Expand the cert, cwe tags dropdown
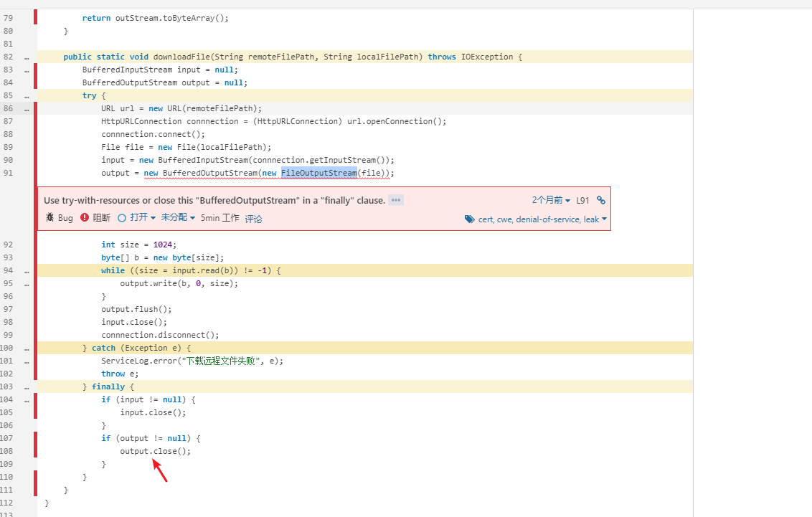 [x=542, y=219]
